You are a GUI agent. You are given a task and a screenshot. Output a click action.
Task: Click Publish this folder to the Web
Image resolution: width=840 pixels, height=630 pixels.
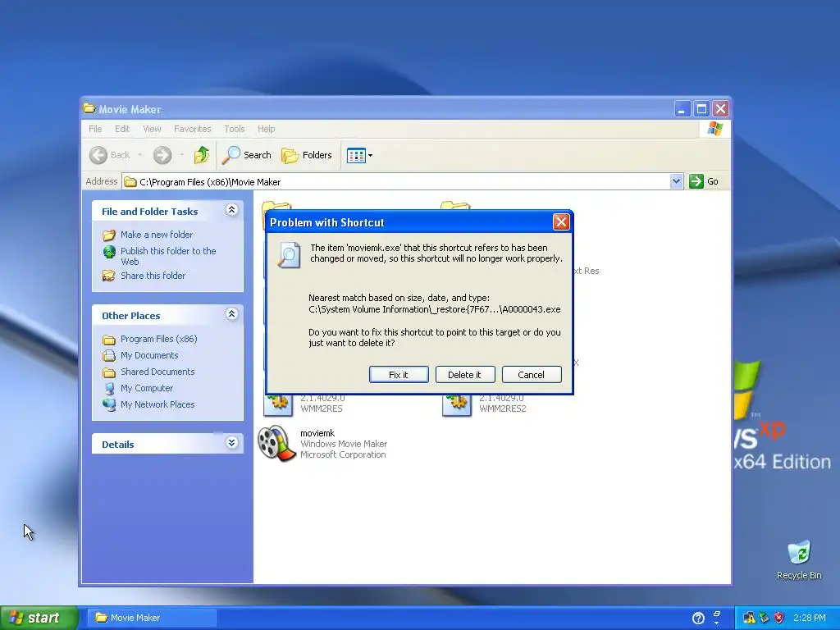(x=168, y=256)
